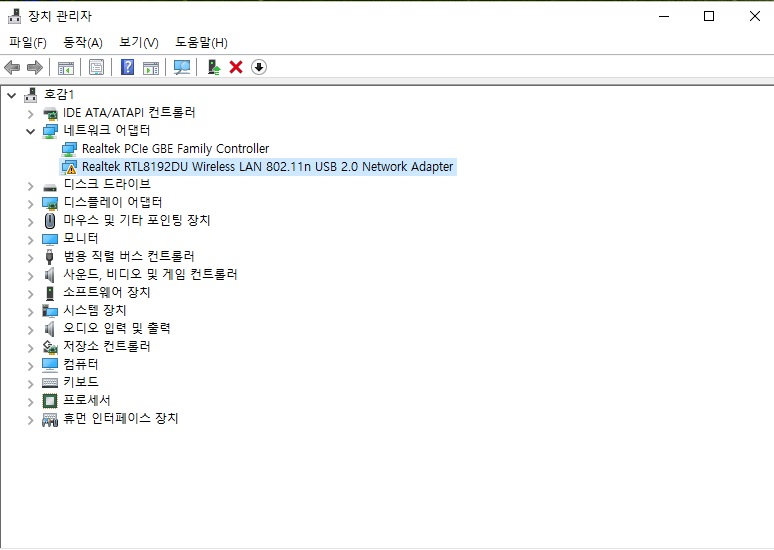Expand the 시스템 장치 node
Image resolution: width=774 pixels, height=550 pixels.
pos(31,312)
